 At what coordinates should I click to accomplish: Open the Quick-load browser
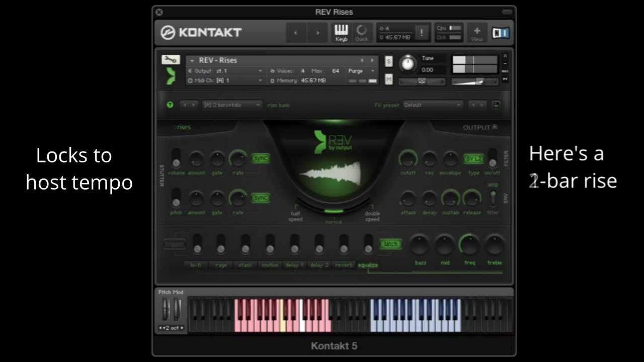coord(361,33)
